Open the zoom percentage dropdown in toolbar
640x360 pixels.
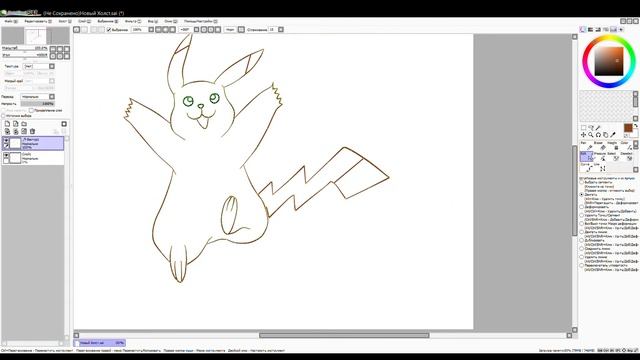[151, 29]
